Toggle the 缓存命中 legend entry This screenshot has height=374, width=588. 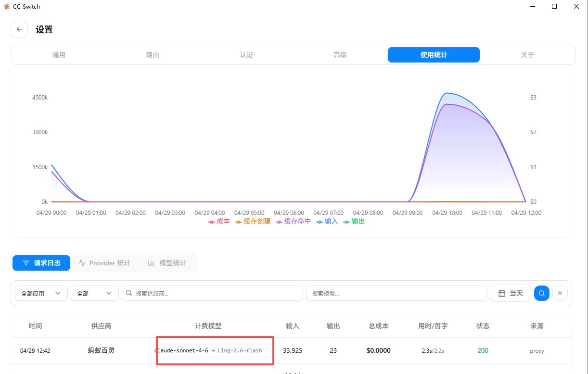click(x=294, y=222)
